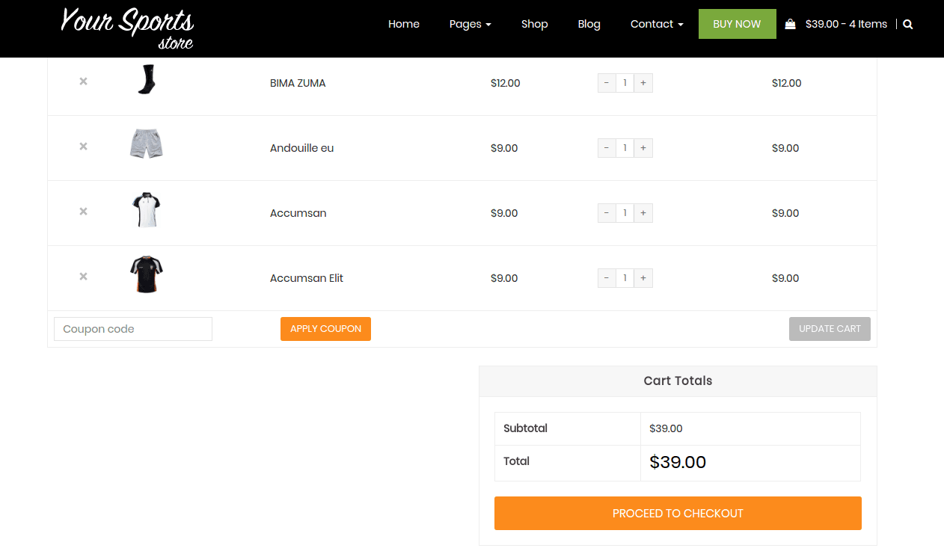
Task: Decrease Andouille eu quantity with minus
Action: tap(607, 148)
